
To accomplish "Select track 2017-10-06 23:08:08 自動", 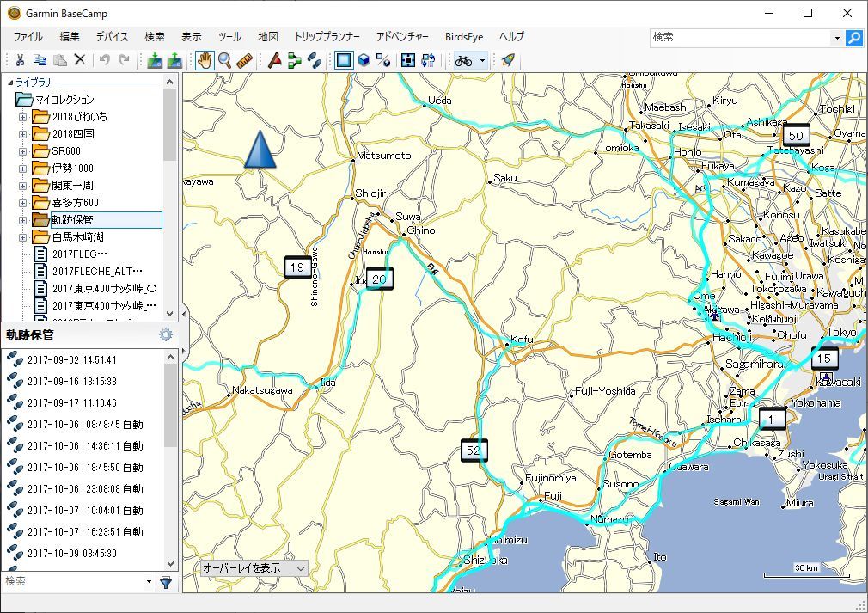I will 85,489.
